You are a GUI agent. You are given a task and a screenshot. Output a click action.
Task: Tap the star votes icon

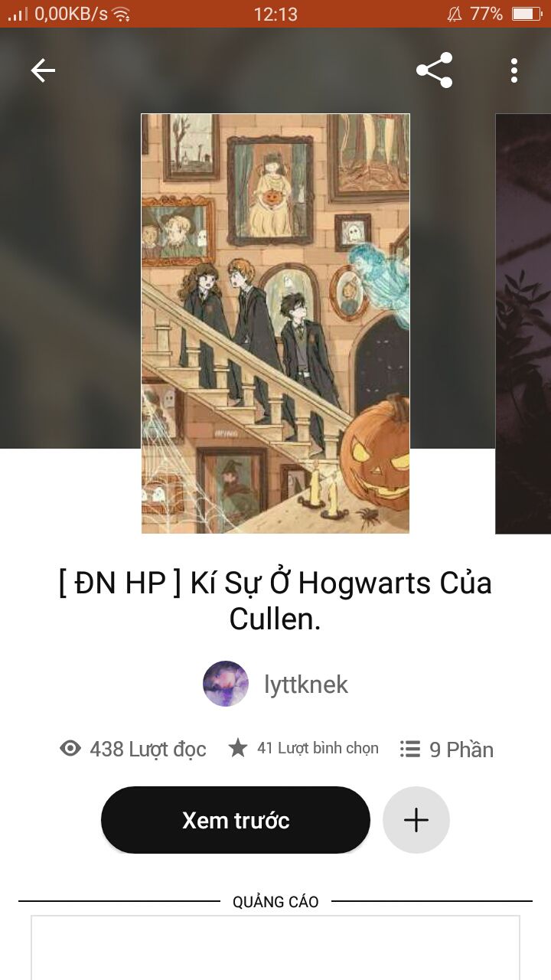238,748
